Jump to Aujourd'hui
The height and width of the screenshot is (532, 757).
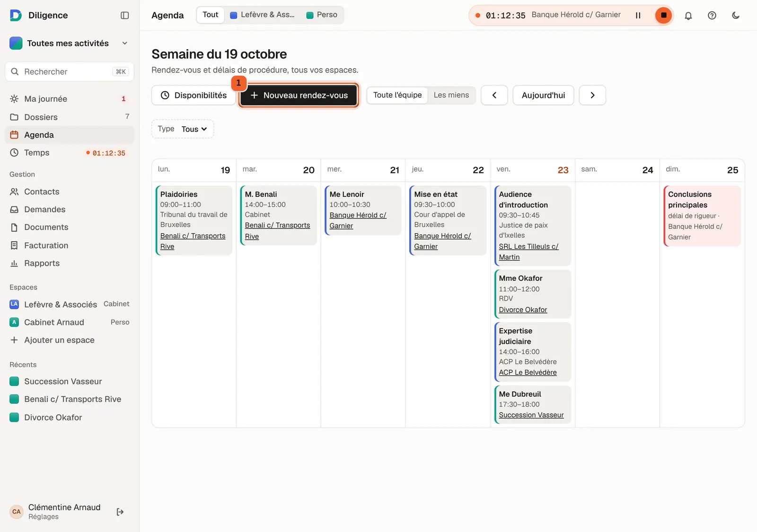[543, 95]
